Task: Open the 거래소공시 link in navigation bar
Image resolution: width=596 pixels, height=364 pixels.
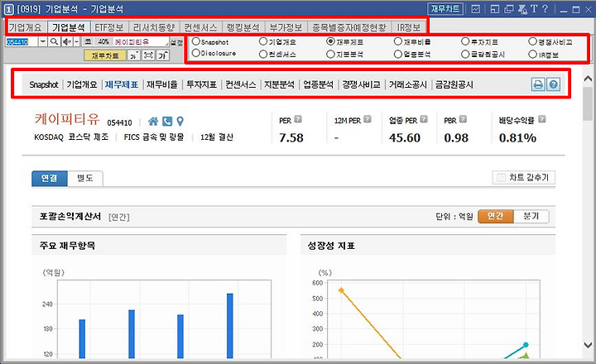Action: point(408,84)
